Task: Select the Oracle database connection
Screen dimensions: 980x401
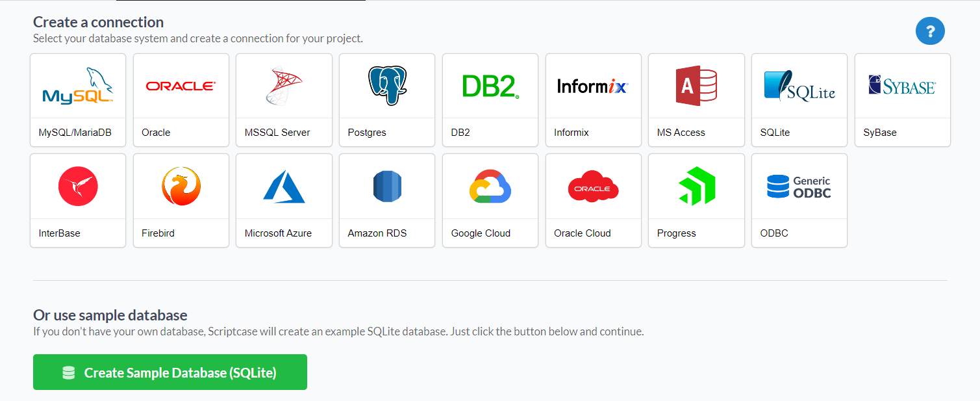Action: click(x=181, y=100)
